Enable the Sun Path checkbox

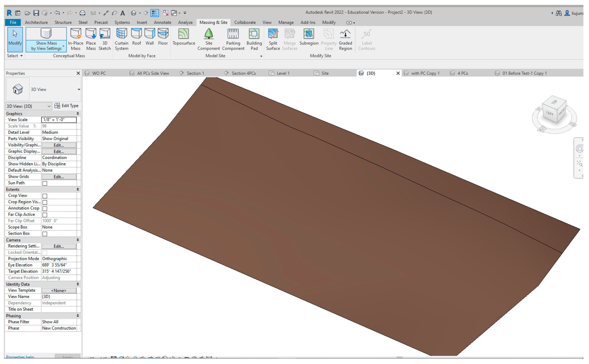(45, 183)
